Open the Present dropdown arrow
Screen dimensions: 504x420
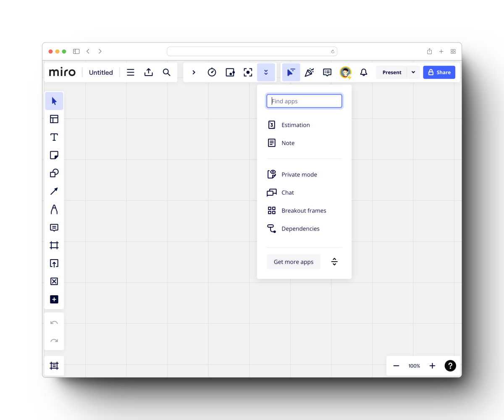[413, 72]
